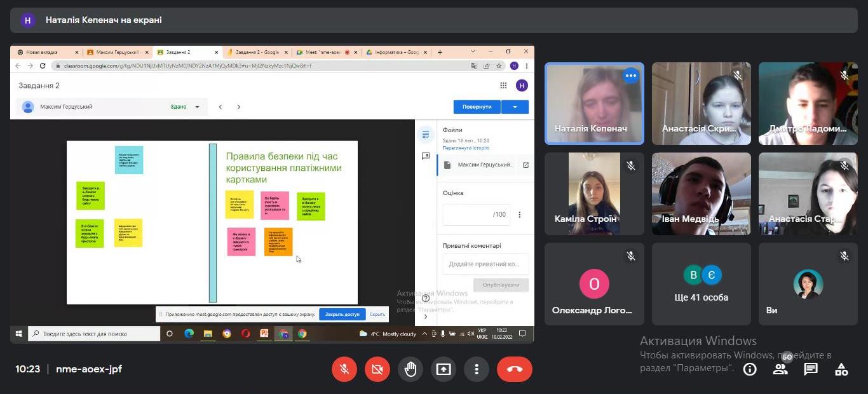The image size is (868, 394).
Task: Open Google apps grid in Classroom
Action: (x=503, y=86)
